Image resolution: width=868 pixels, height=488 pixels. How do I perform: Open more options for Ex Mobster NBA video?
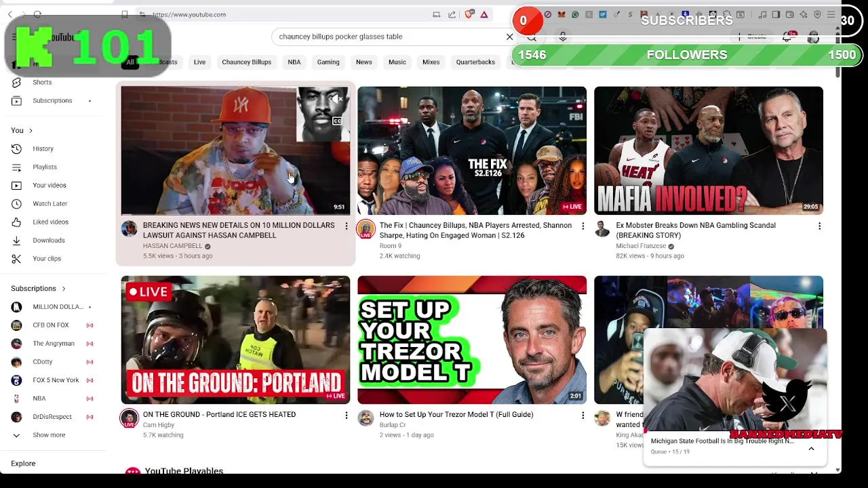(819, 226)
